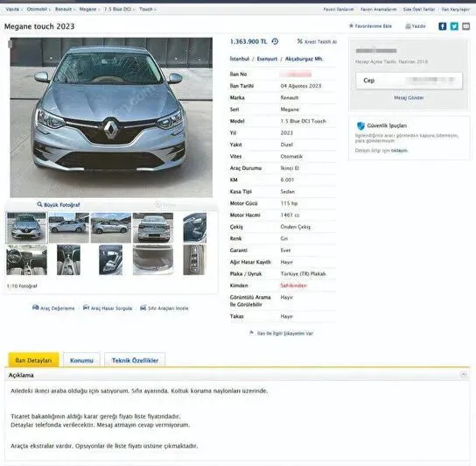The image size is (476, 466).
Task: Click the complaint flag icon
Action: 251,333
